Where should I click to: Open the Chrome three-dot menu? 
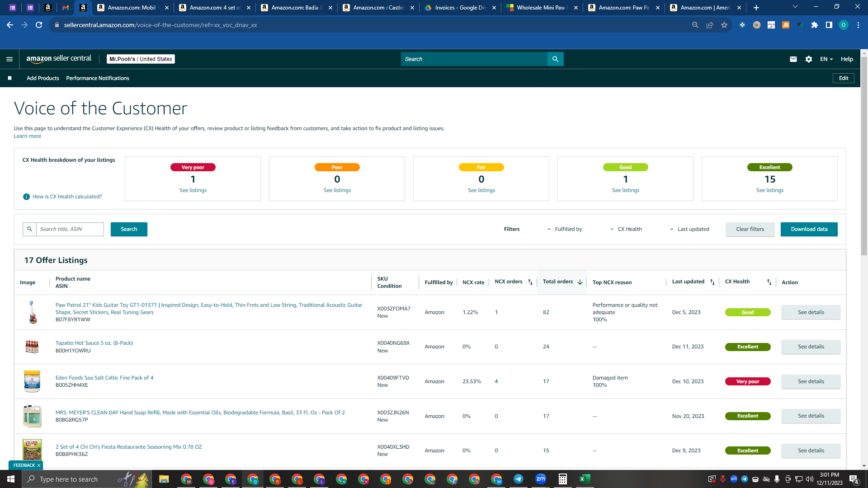pos(858,25)
